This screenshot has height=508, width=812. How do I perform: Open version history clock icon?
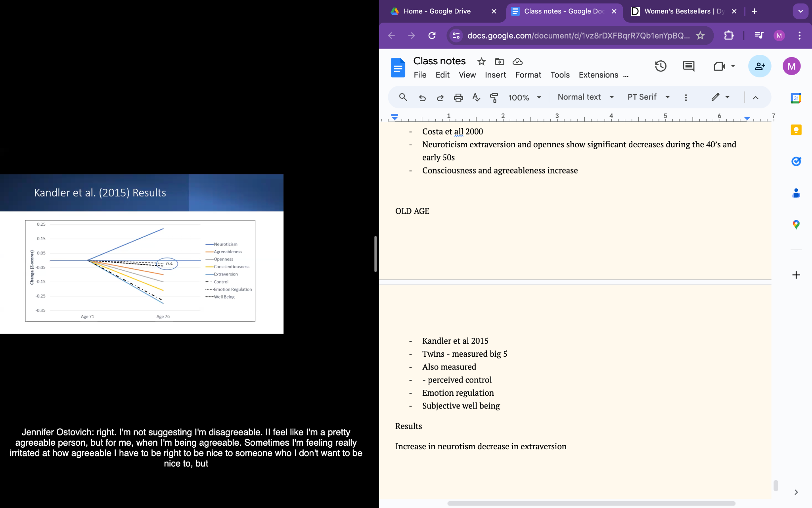pos(660,66)
